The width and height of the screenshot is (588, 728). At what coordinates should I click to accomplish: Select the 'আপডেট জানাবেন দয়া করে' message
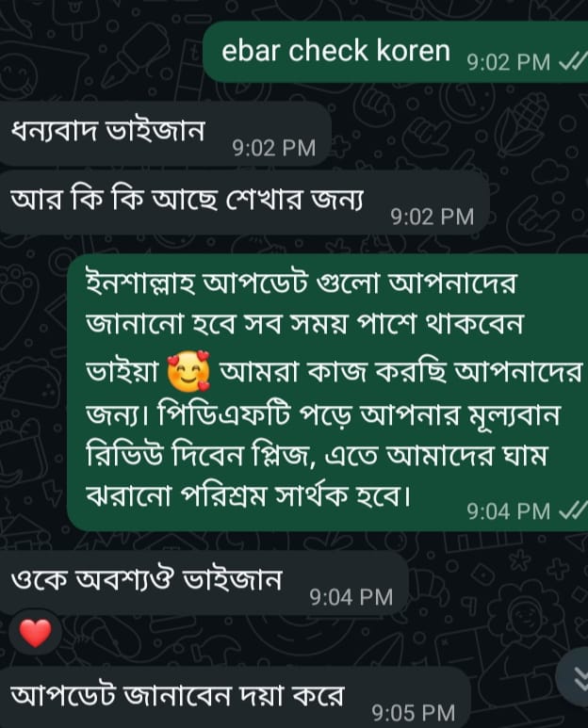tap(235, 698)
